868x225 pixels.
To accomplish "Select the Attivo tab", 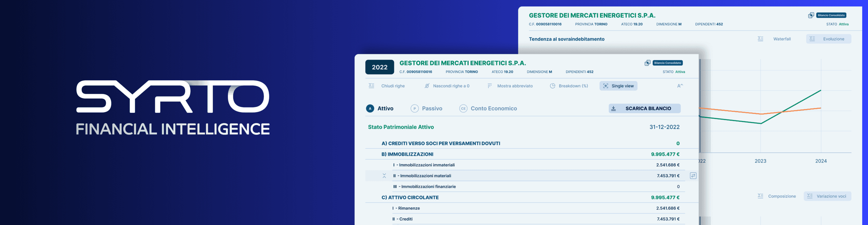I will pyautogui.click(x=380, y=108).
